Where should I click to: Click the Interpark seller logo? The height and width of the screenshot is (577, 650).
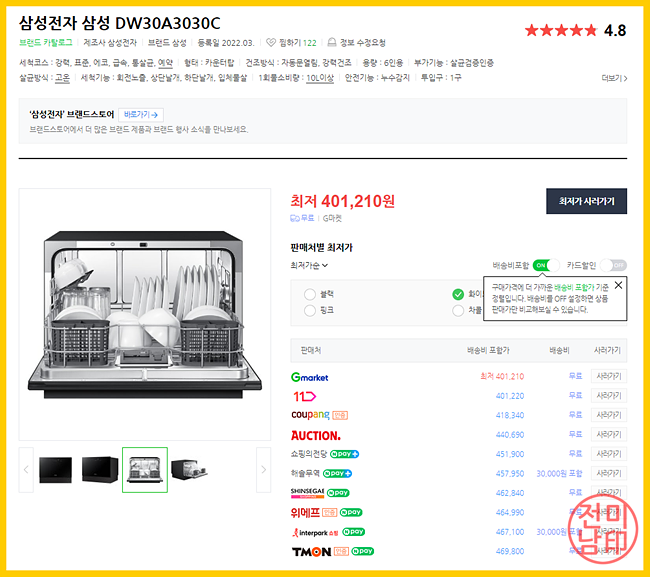tap(315, 533)
